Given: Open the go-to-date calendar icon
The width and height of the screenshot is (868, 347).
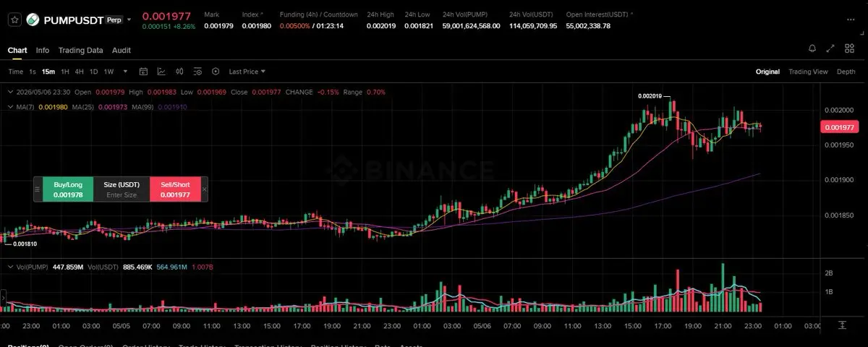Looking at the screenshot, I should [x=143, y=72].
